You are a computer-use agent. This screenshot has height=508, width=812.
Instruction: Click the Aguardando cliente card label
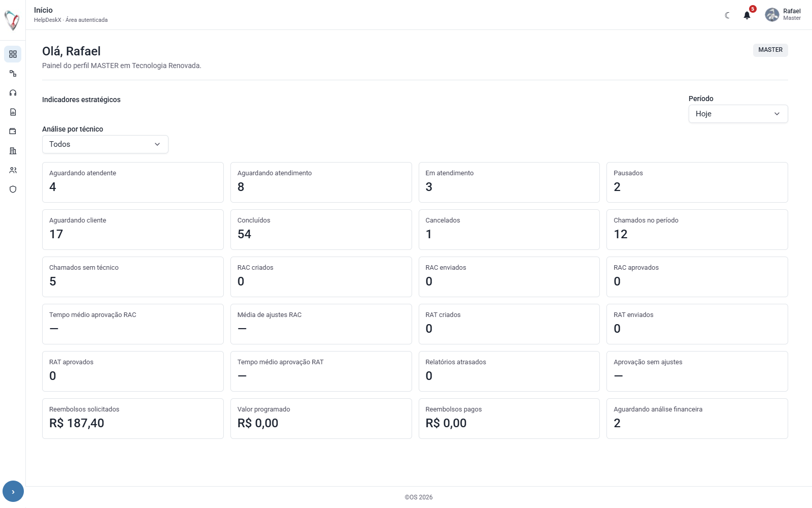coord(78,220)
